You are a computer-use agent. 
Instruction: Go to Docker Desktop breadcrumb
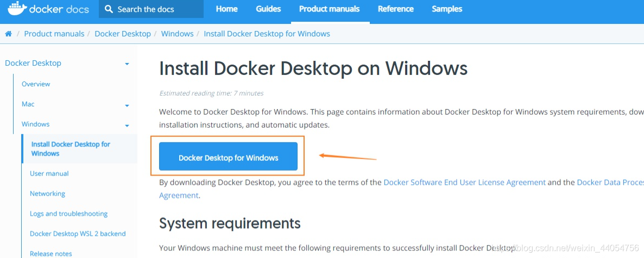click(x=123, y=34)
